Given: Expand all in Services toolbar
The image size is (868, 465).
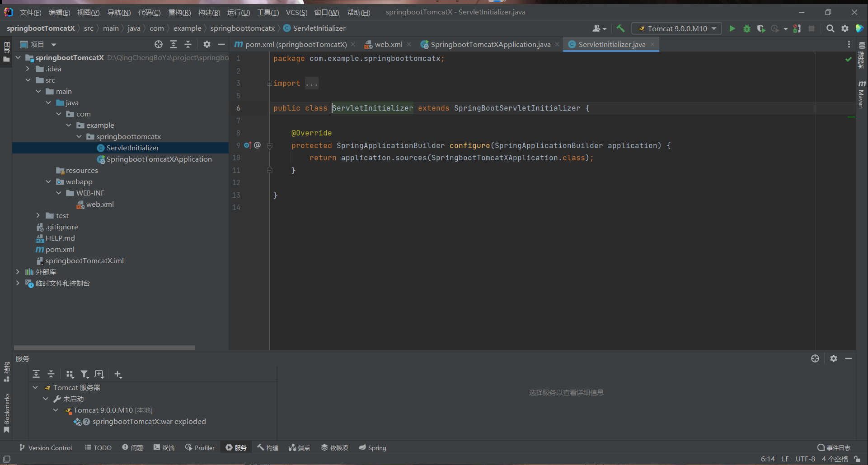Looking at the screenshot, I should (x=36, y=374).
